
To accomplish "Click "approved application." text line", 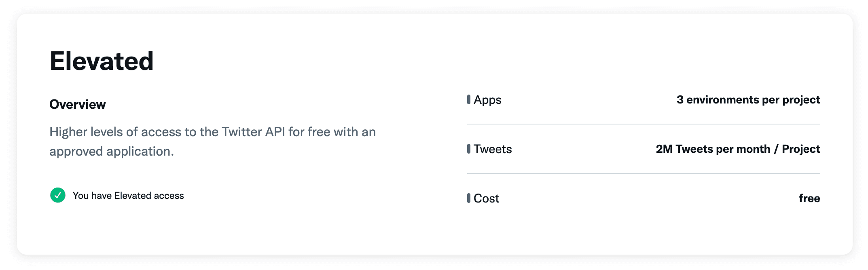I will [x=112, y=152].
